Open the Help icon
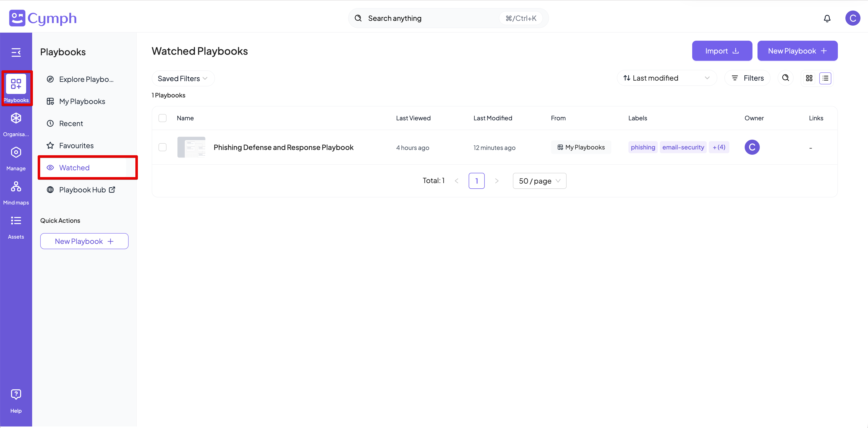Screen dimensions: 868x428 [x=16, y=394]
